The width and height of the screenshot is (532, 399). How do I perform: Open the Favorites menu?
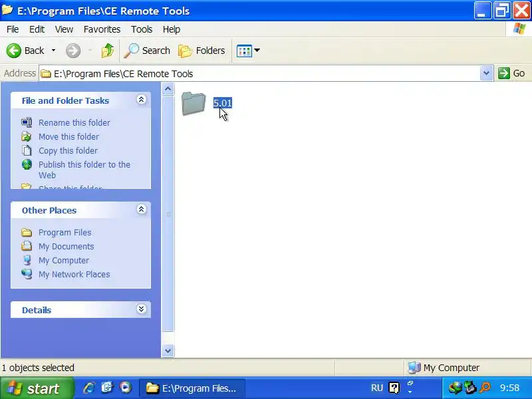pyautogui.click(x=102, y=29)
